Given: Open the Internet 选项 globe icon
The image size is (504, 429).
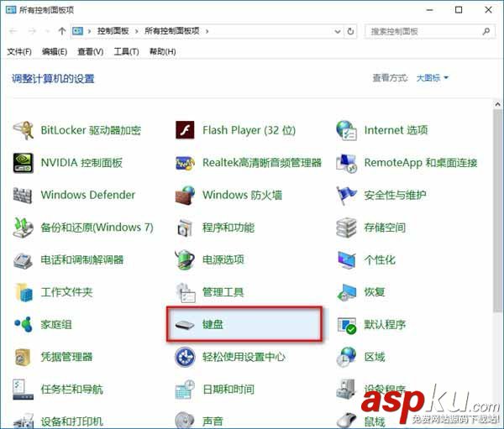Looking at the screenshot, I should click(346, 130).
